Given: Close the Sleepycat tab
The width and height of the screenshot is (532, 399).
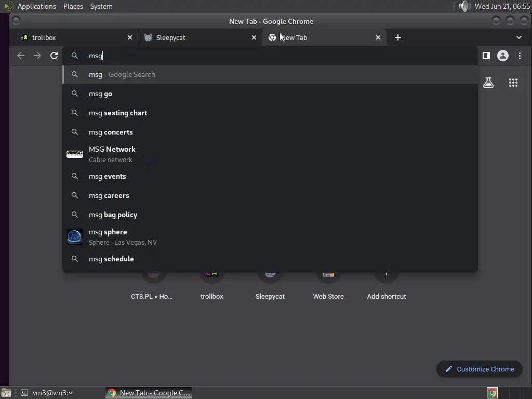Looking at the screenshot, I should coord(254,37).
